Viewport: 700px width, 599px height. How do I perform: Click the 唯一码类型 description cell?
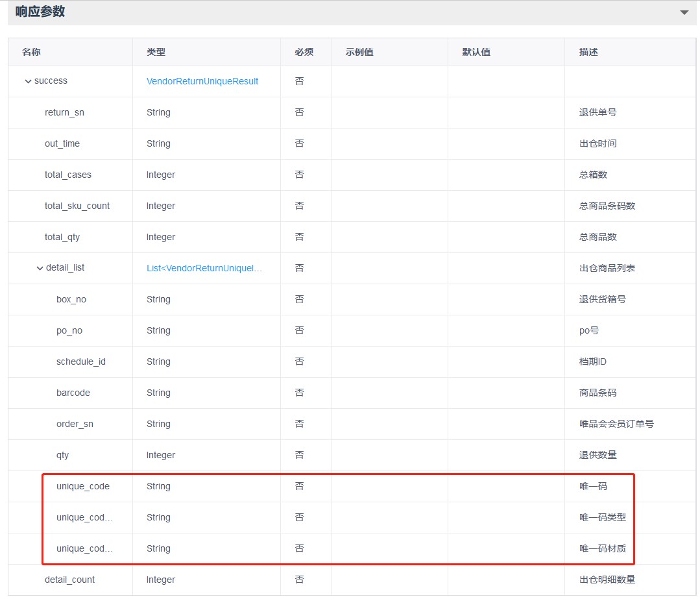tap(603, 517)
